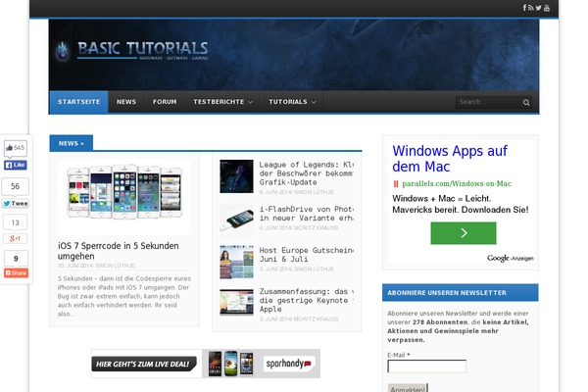Click the 6. Juni 2014 Moritz Krauss byline
Screen dimensions: 588x392
(x=299, y=228)
